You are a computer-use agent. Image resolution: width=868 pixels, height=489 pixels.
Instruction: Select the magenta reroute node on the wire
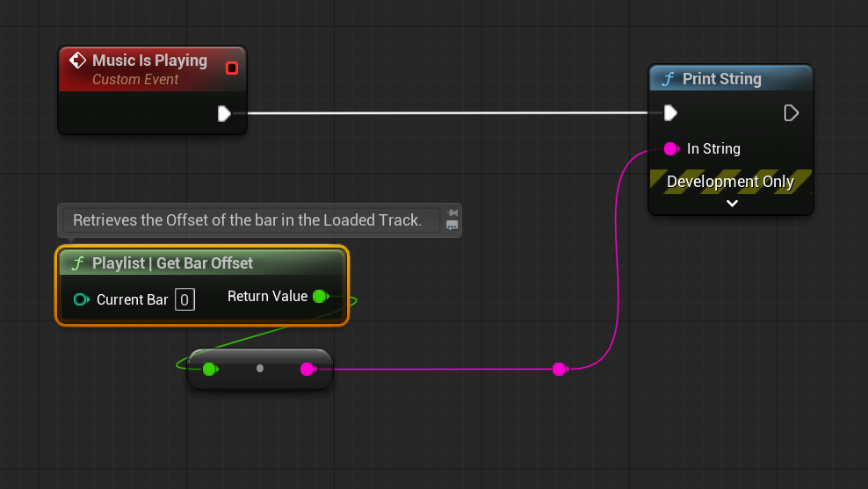coord(559,370)
